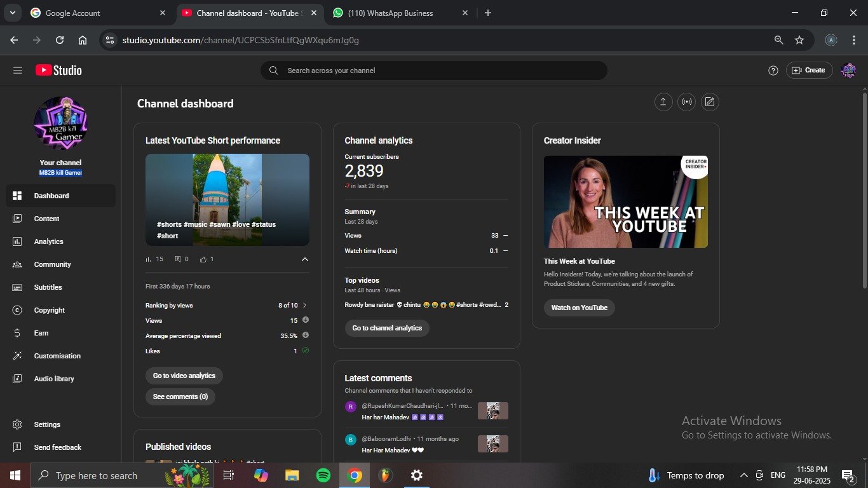Image resolution: width=868 pixels, height=488 pixels.
Task: Open a new browser tab
Action: point(487,13)
